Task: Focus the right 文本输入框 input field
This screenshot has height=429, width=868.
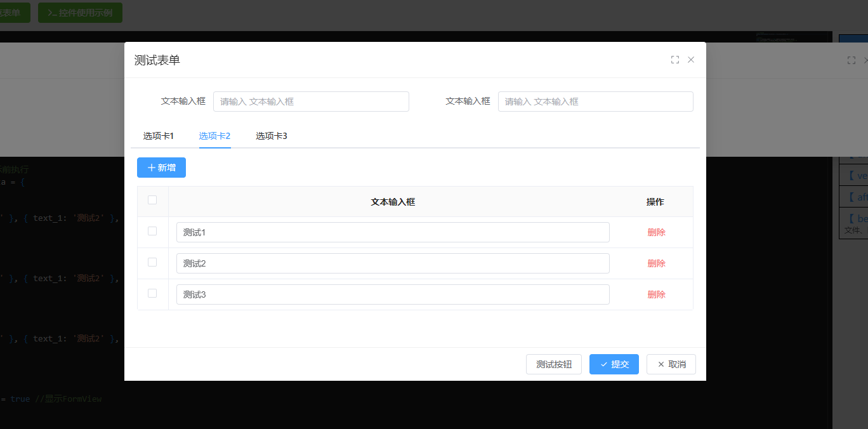Action: [595, 102]
